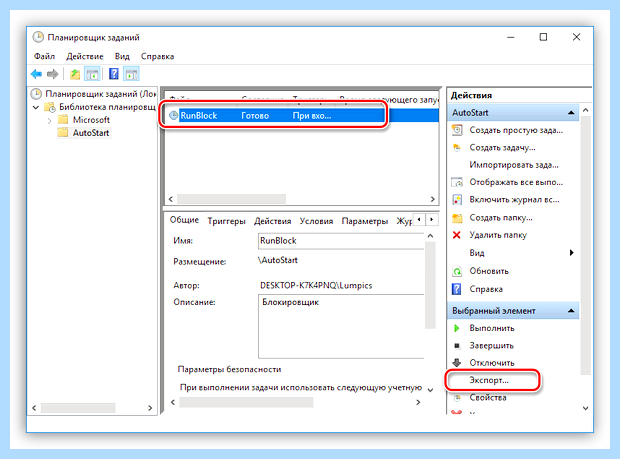Click the details pane vertical scrollbar thumb

[x=430, y=285]
